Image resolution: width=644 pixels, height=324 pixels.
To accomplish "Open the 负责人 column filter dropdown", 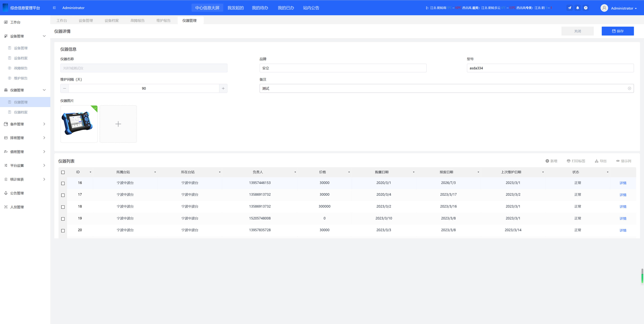I will [295, 172].
